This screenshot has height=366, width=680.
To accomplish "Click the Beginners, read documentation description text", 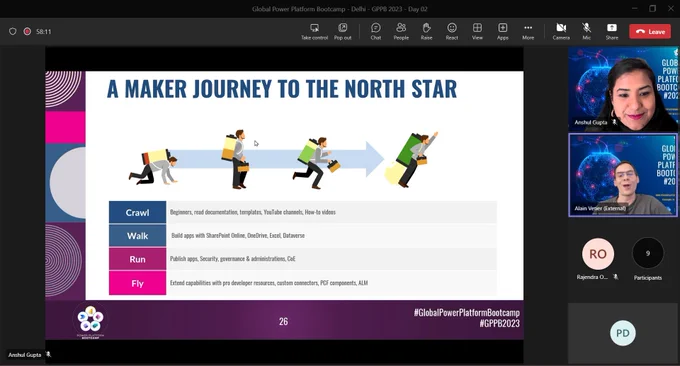I will coord(253,212).
